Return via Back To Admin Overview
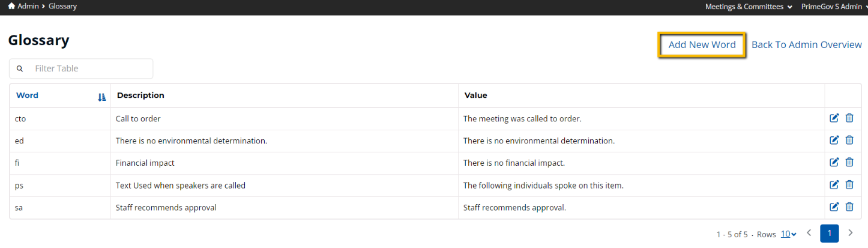The image size is (868, 248). pyautogui.click(x=807, y=45)
